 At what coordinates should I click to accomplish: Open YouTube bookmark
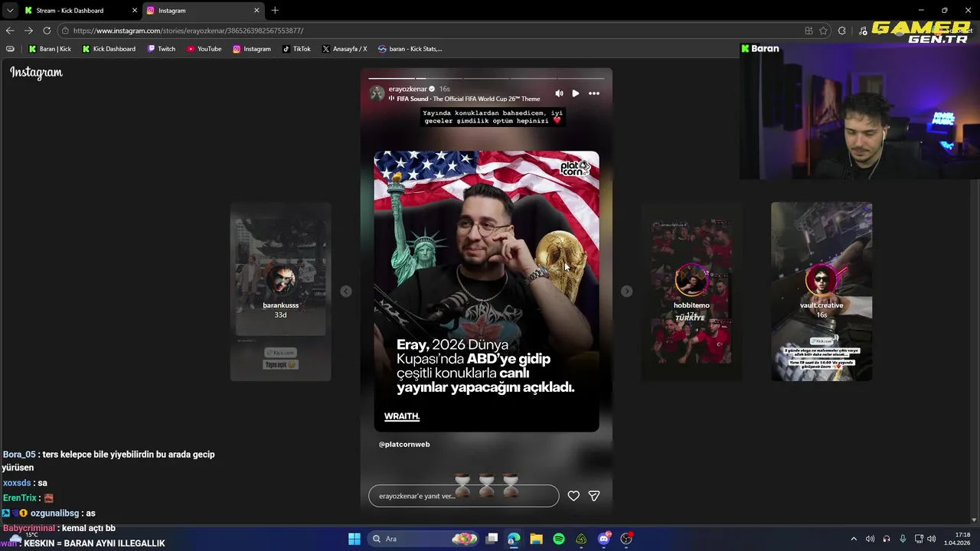204,49
